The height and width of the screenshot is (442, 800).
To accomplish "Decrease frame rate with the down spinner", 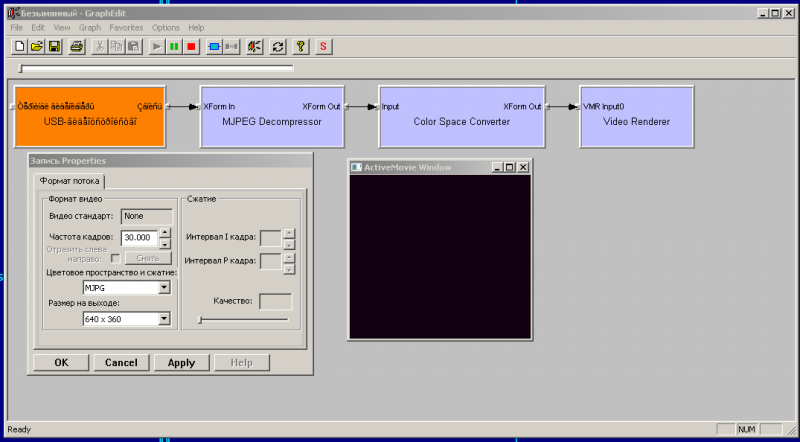I will pos(165,243).
